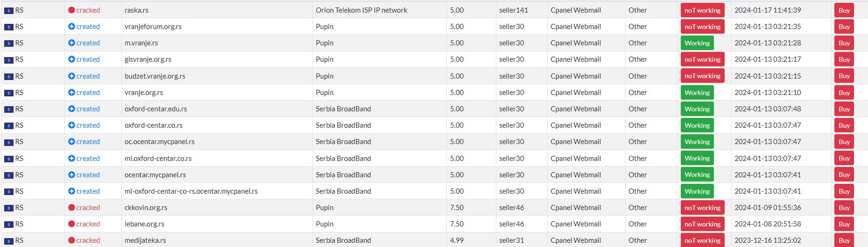Click the created plus icon beside oxford-centar.edu.rs
This screenshot has width=868, height=247.
(x=71, y=109)
